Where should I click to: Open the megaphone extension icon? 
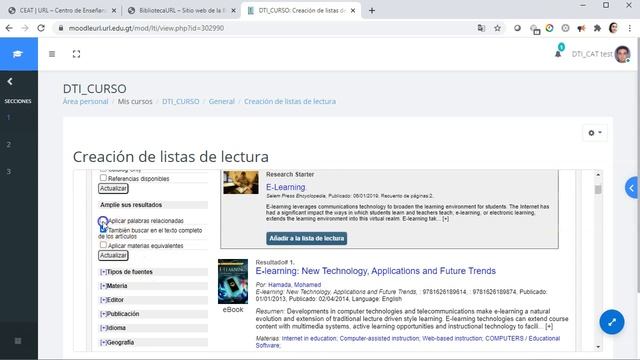point(581,28)
